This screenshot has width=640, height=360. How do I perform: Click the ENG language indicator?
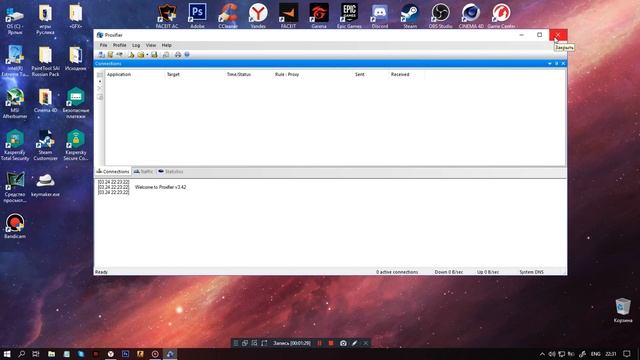(x=596, y=354)
